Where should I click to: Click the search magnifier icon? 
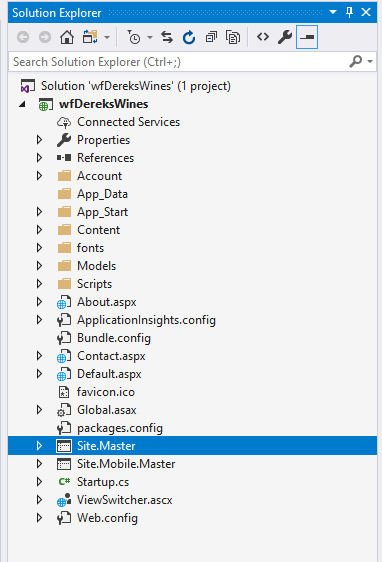(356, 62)
